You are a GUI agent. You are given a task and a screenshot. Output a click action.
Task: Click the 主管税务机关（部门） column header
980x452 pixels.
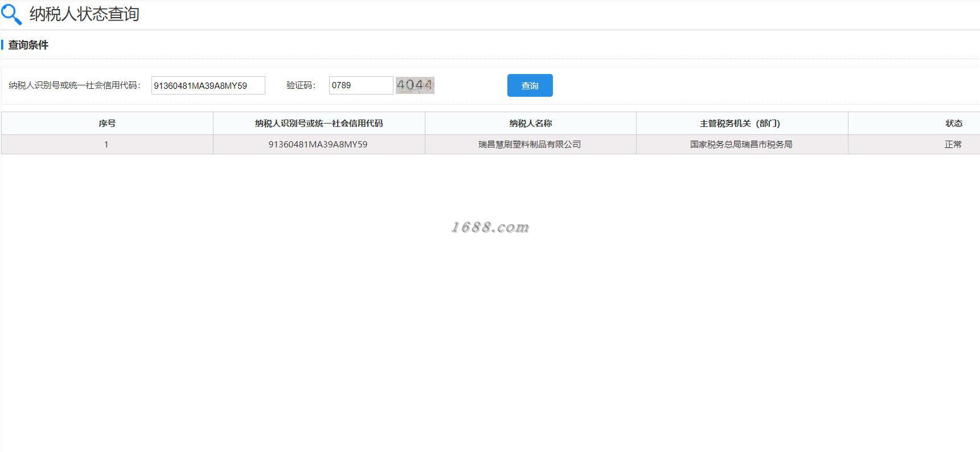[742, 123]
